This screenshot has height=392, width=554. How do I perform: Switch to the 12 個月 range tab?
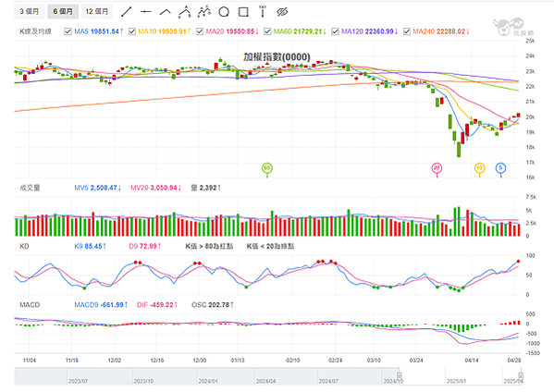(97, 12)
